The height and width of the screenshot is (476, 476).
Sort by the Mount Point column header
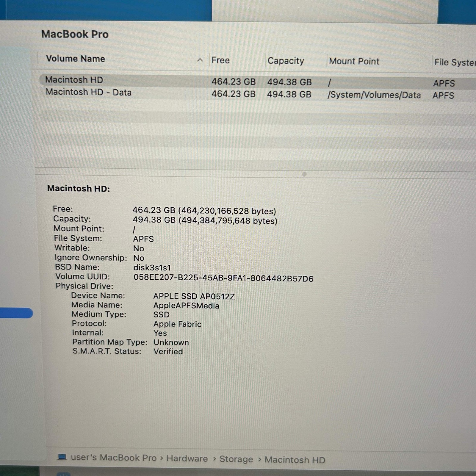(354, 61)
